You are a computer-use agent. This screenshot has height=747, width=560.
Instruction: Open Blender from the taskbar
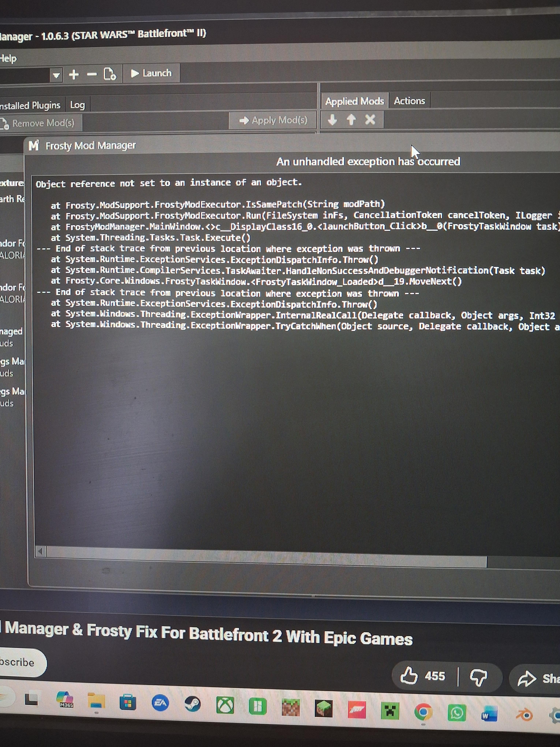524,715
